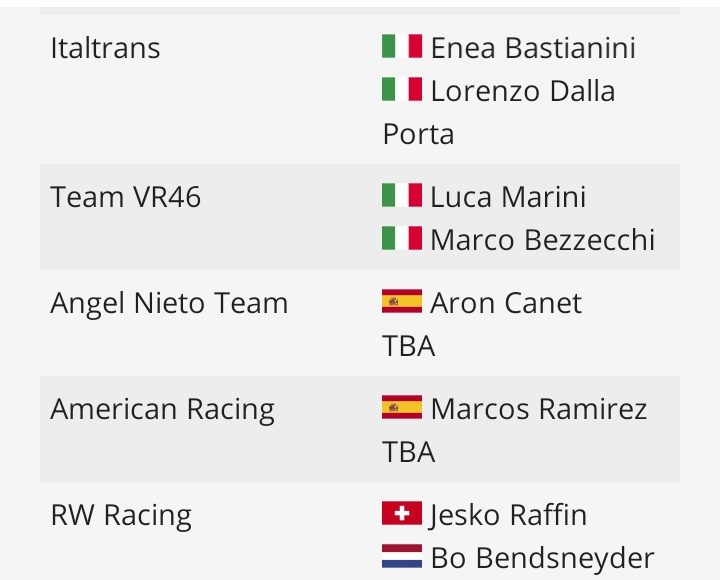Open Bo Bendsneyder's rider entry

(x=542, y=558)
